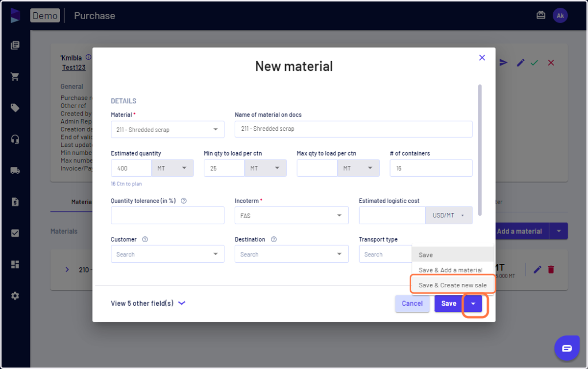588x369 pixels.
Task: Open the documents library sidebar icon
Action: (x=15, y=46)
